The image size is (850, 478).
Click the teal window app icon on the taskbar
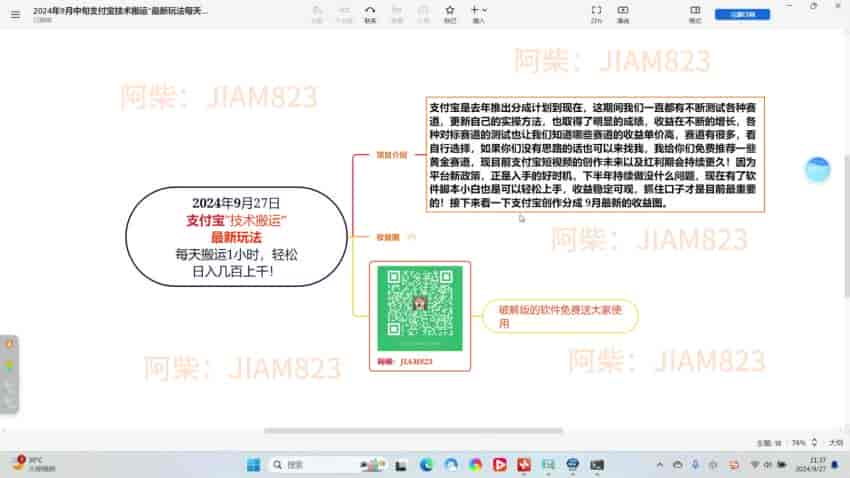(x=548, y=465)
